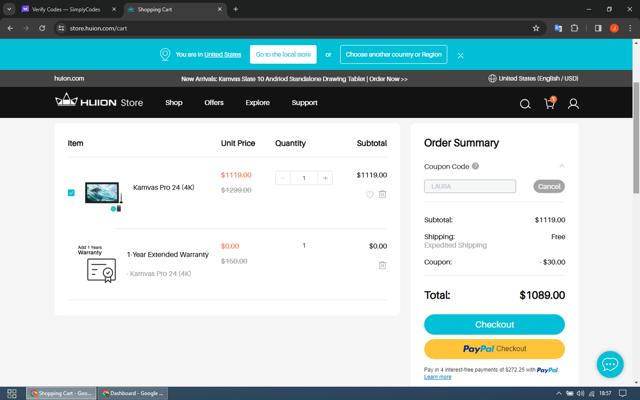Click the page vertical scrollbar
Image resolution: width=640 pixels, height=400 pixels.
(x=636, y=138)
